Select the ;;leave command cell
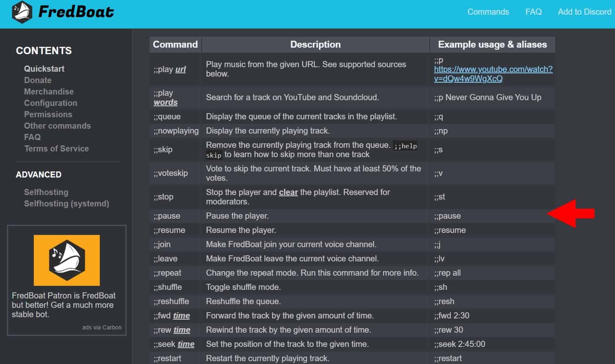Image resolution: width=615 pixels, height=364 pixels. point(176,259)
